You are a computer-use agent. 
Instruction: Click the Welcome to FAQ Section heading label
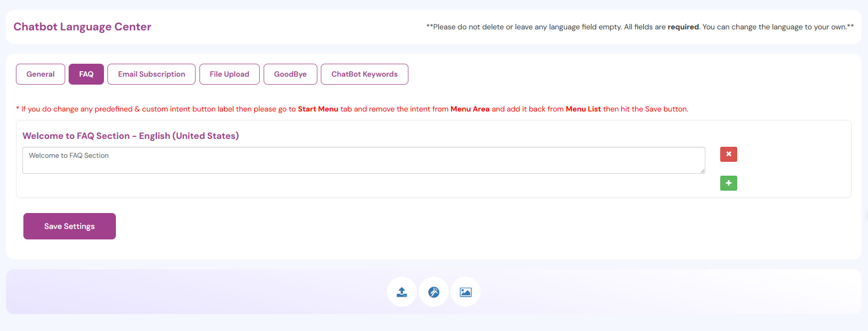(x=130, y=136)
